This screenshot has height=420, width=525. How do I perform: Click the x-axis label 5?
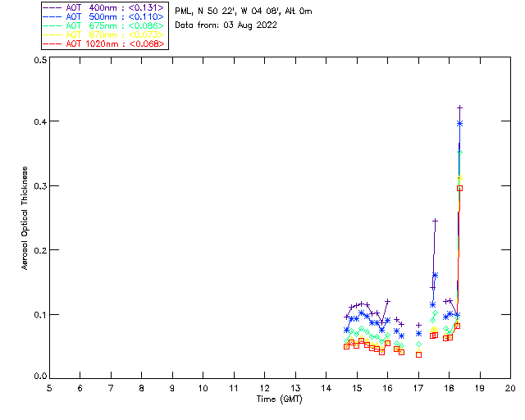[x=49, y=388]
